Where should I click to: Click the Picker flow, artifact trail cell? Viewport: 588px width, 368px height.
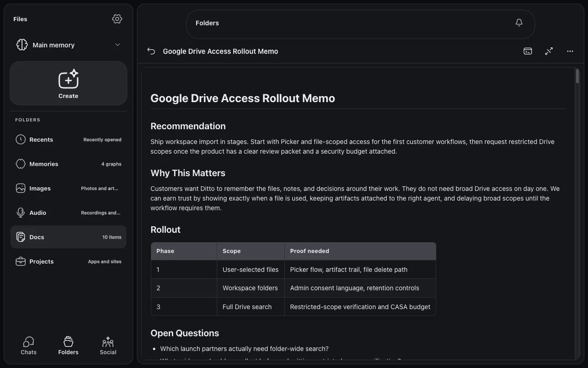coord(360,270)
